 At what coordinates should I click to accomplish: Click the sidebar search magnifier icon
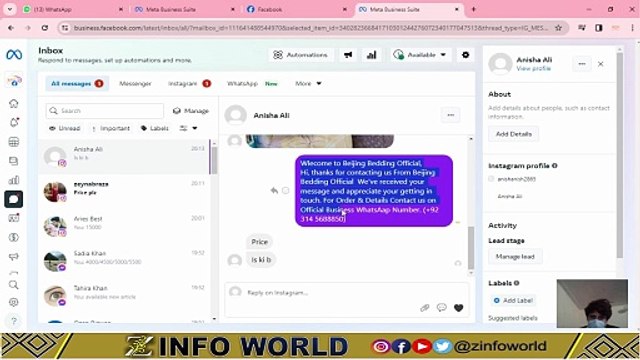[13, 284]
